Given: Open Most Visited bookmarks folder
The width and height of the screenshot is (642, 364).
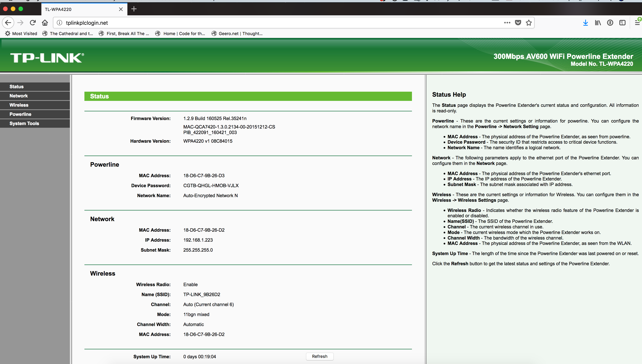Looking at the screenshot, I should tap(21, 34).
